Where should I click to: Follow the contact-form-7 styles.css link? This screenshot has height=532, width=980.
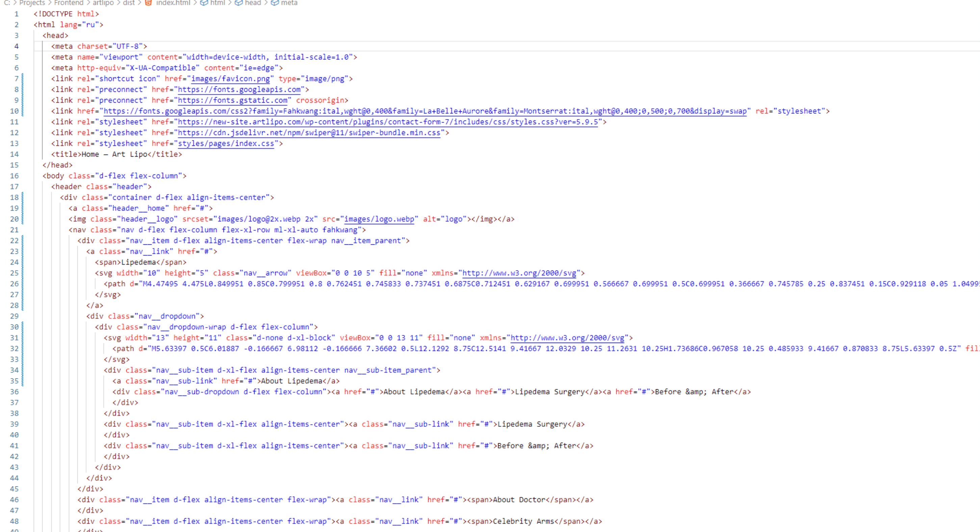pos(388,122)
